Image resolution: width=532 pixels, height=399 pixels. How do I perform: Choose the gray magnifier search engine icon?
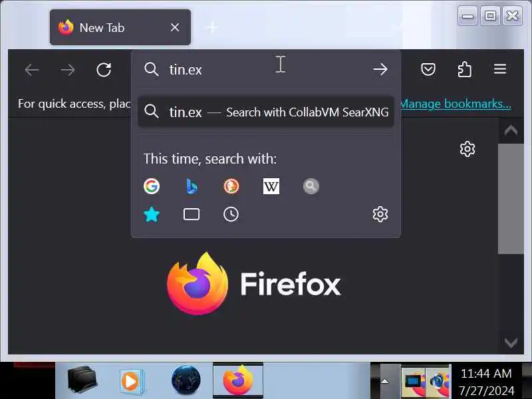pos(311,186)
